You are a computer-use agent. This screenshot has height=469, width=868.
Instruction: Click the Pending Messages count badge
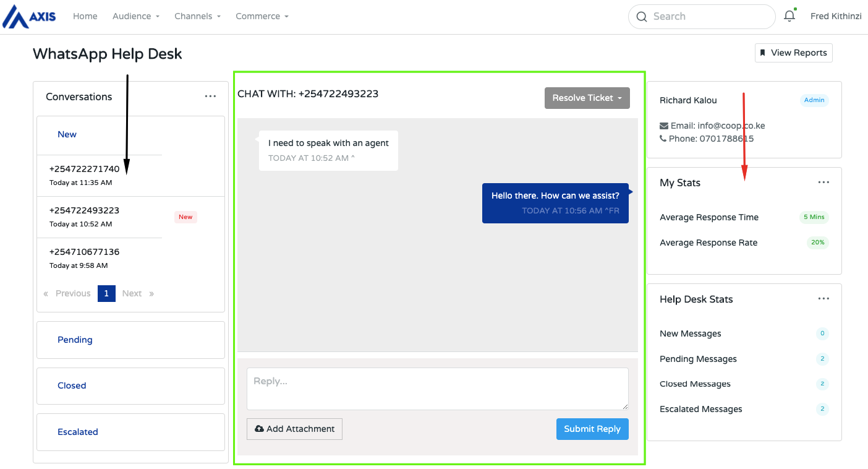click(822, 359)
